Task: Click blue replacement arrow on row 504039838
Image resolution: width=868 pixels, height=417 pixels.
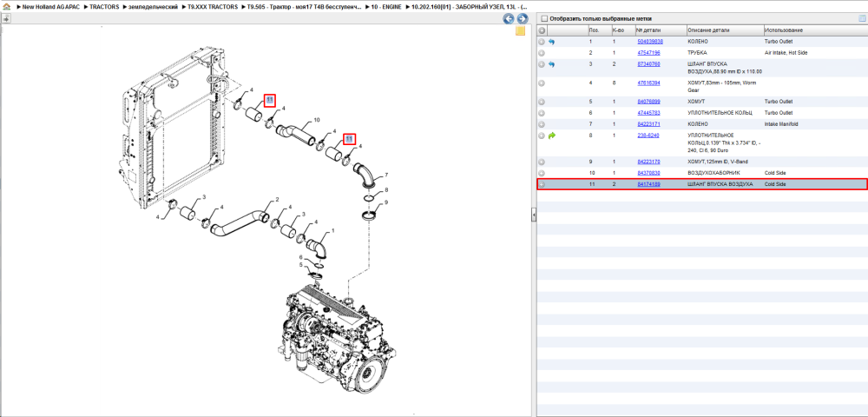Action: pos(551,42)
